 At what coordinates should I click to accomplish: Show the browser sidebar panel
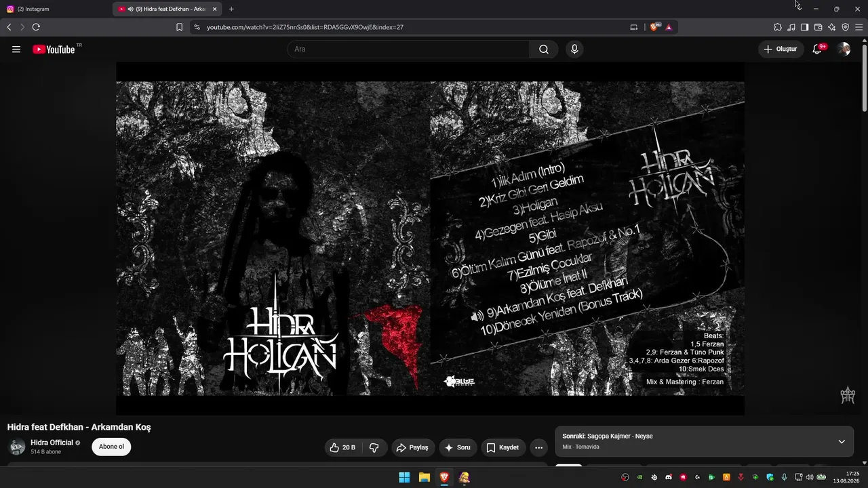(804, 27)
